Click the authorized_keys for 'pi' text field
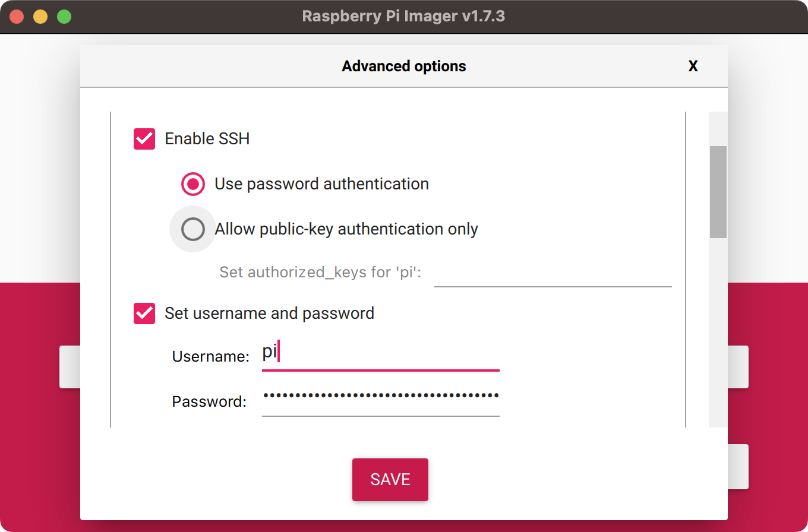Viewport: 808px width, 532px height. coord(553,273)
